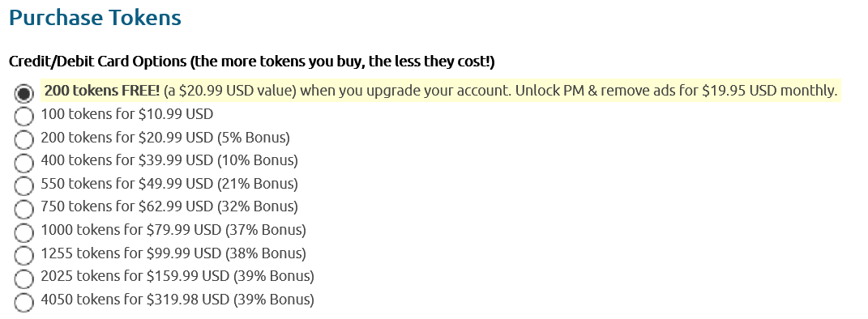This screenshot has height=319, width=868.
Task: Pick the 400 tokens for $39.99 radio button
Action: point(24,163)
